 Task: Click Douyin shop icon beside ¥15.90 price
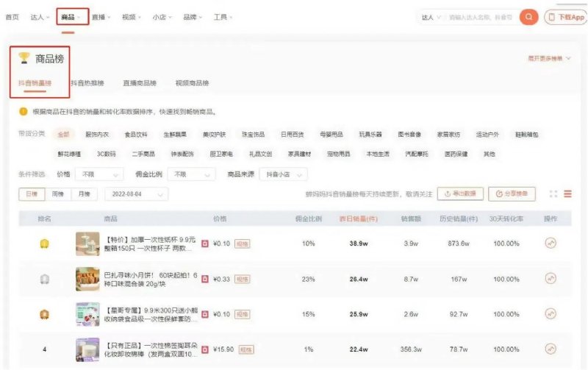tap(205, 349)
